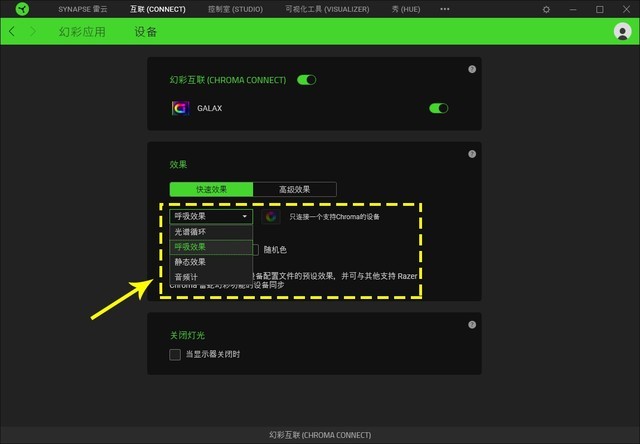This screenshot has width=640, height=444.
Task: Click the Razer logo icon
Action: click(x=22, y=9)
